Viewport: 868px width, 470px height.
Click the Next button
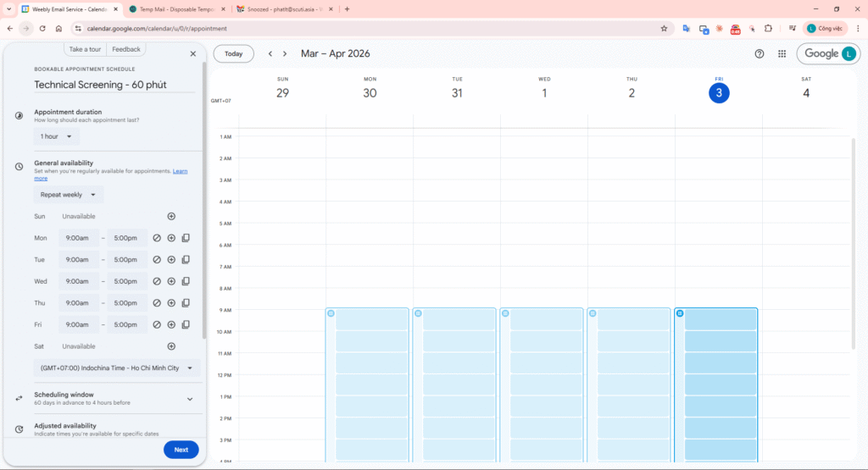(x=181, y=450)
